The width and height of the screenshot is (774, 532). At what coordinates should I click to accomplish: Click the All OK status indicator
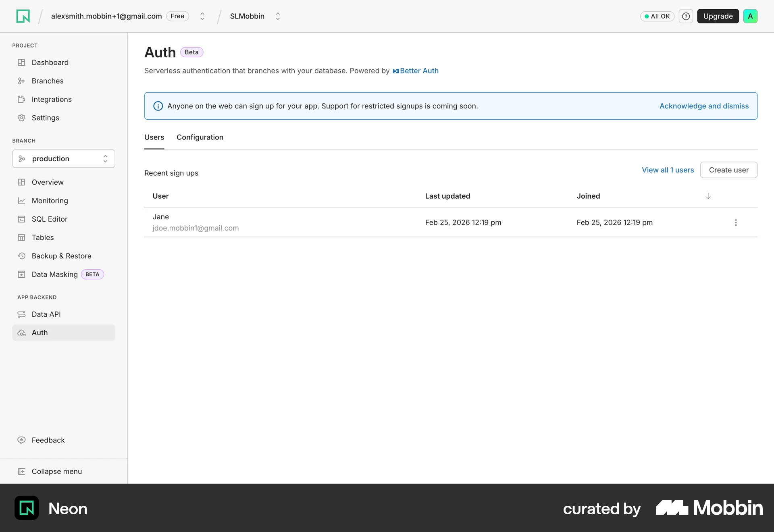tap(657, 16)
